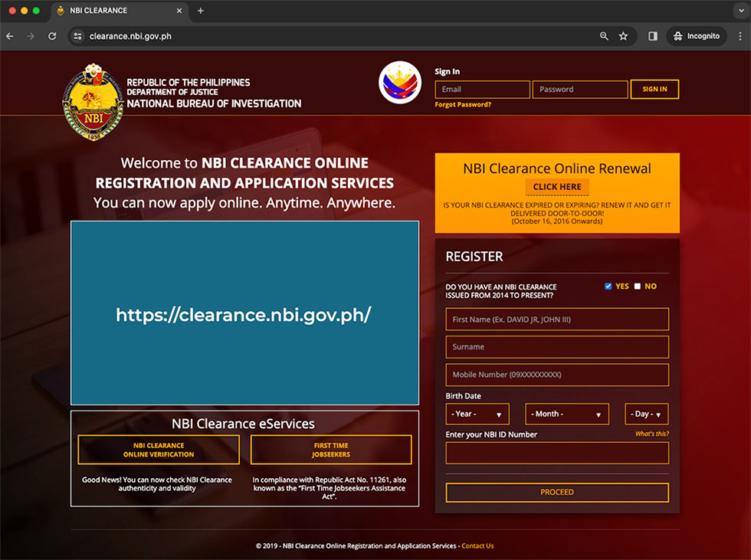Open NBI Clearance Online Verification
This screenshot has width=751, height=560.
(x=159, y=450)
